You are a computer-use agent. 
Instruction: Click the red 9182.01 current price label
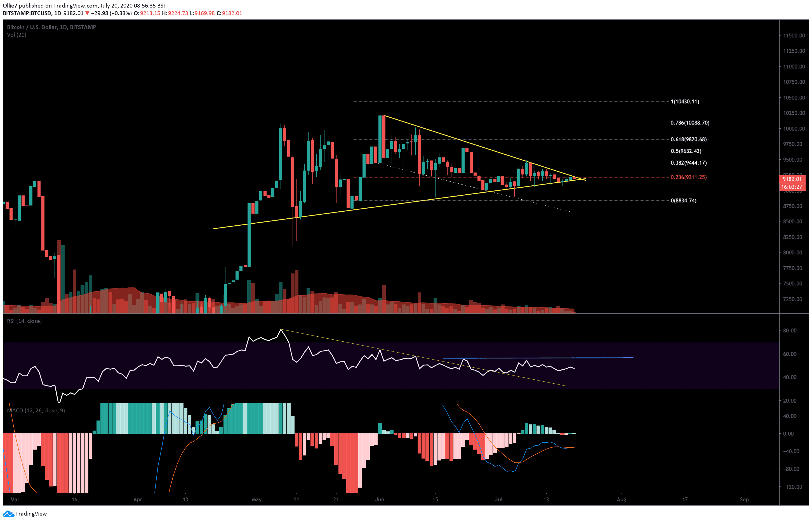click(x=792, y=179)
